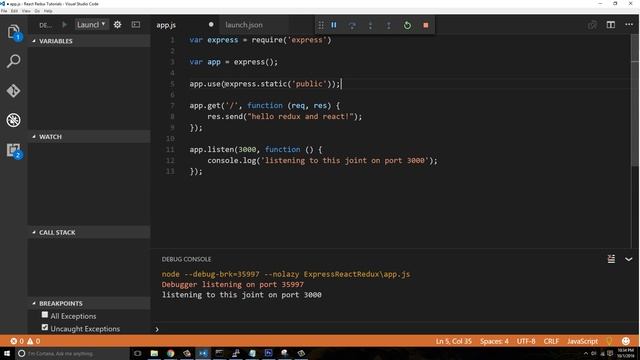Image resolution: width=640 pixels, height=360 pixels.
Task: Open the View menu
Action: 26,11
